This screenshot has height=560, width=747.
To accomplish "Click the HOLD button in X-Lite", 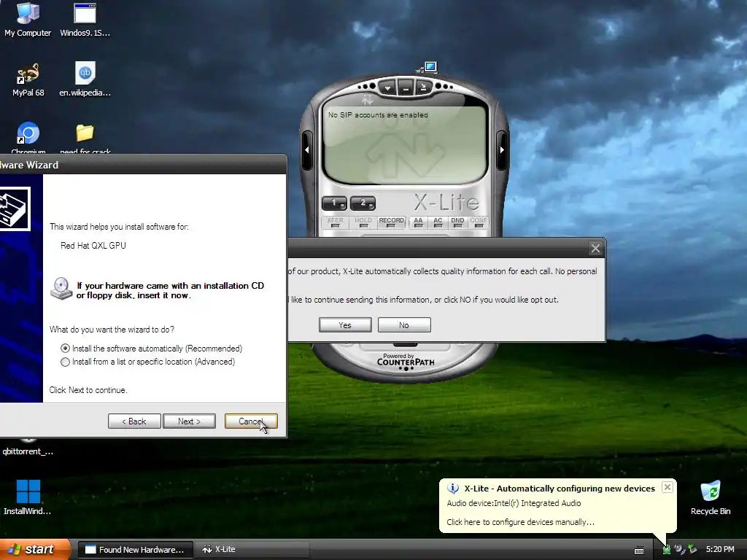I will tap(363, 222).
